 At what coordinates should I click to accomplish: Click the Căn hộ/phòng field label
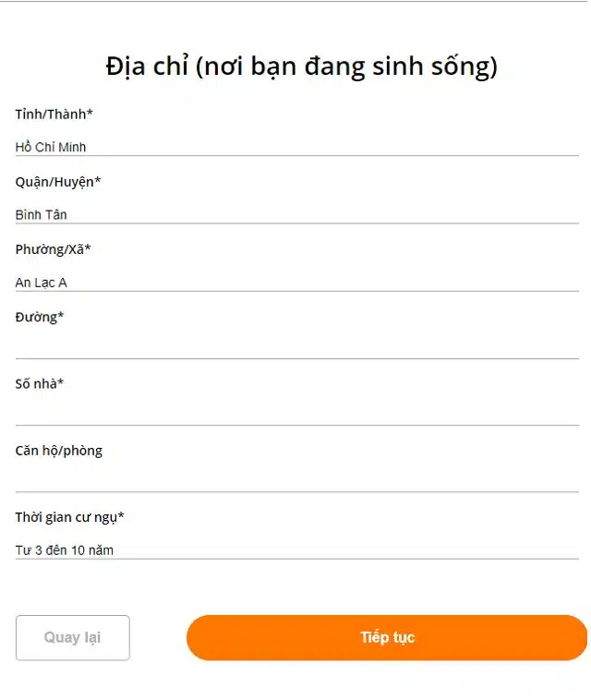point(58,451)
